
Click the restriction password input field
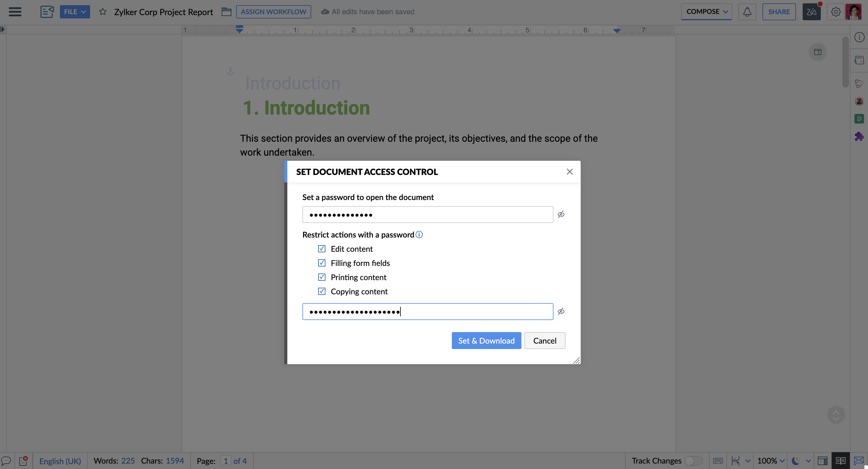427,312
